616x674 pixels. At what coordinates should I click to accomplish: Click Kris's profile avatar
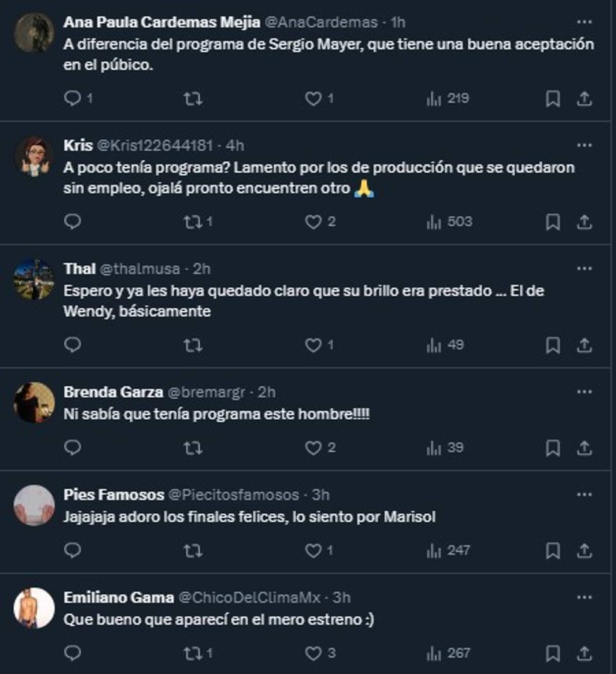pos(34,156)
